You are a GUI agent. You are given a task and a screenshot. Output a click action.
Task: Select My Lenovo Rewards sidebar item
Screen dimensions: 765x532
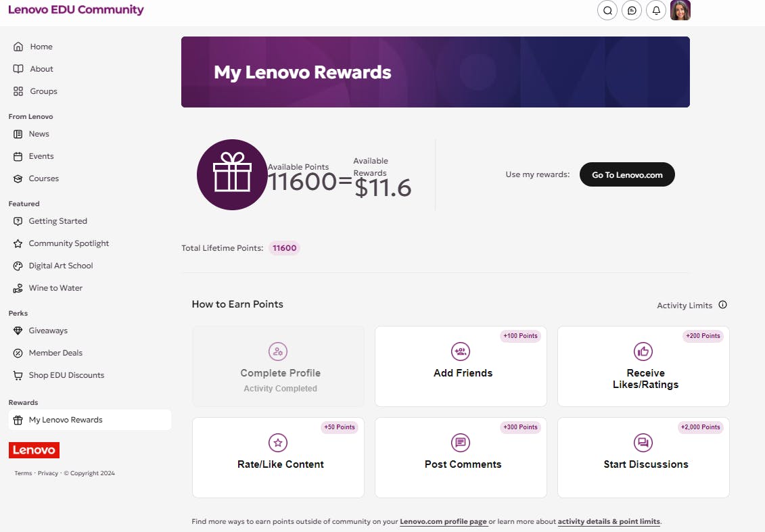point(90,420)
